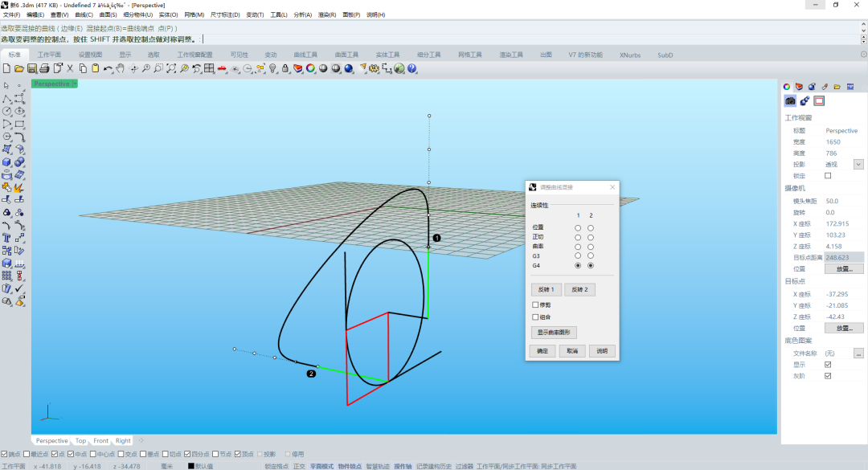Enable the 组合 (Join) checkbox
The image size is (868, 470).
coord(535,317)
